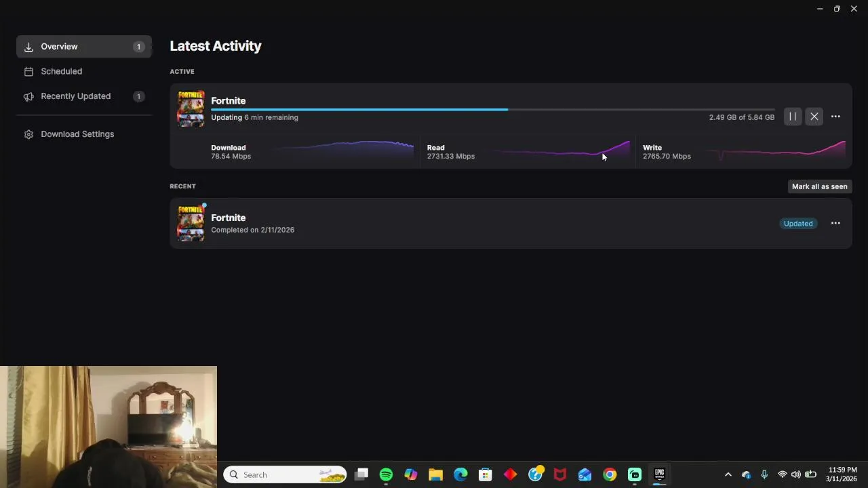Open McAfee from the taskbar
The width and height of the screenshot is (868, 488).
point(559,474)
